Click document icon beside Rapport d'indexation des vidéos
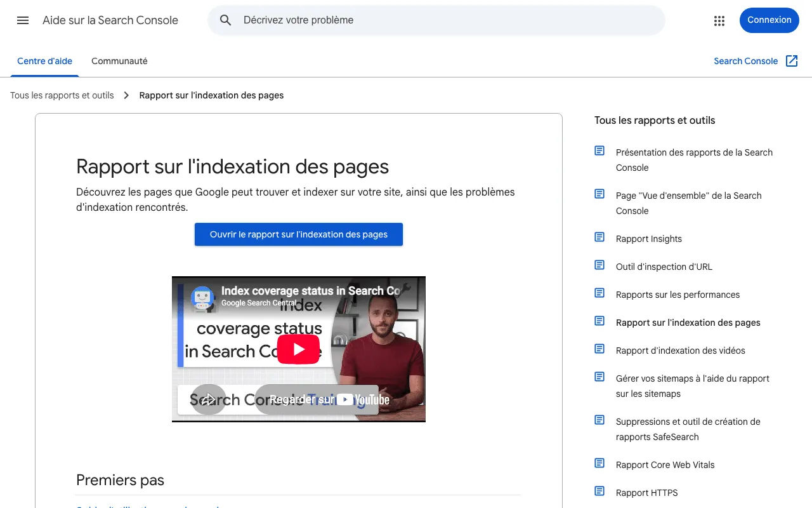The image size is (812, 508). coord(599,349)
